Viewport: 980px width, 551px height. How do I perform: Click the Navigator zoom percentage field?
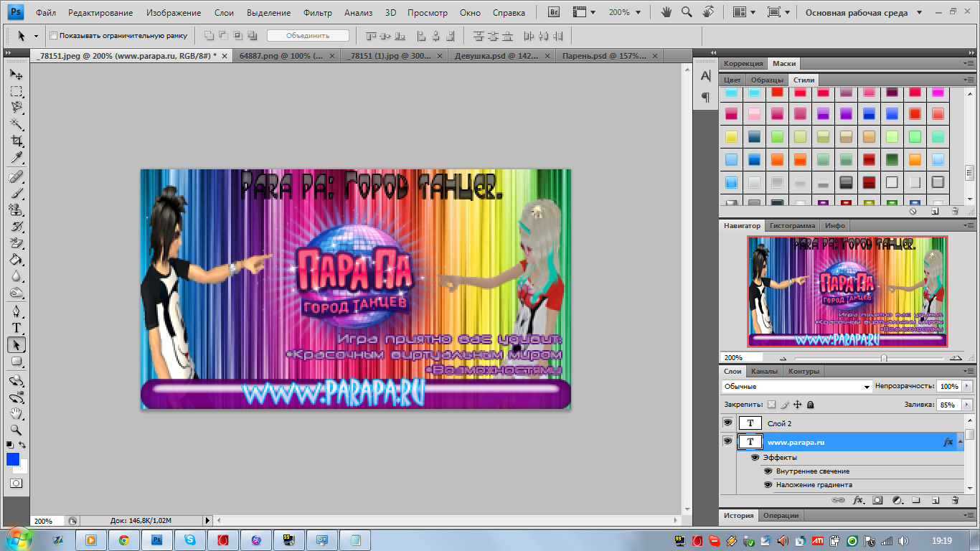pos(741,358)
